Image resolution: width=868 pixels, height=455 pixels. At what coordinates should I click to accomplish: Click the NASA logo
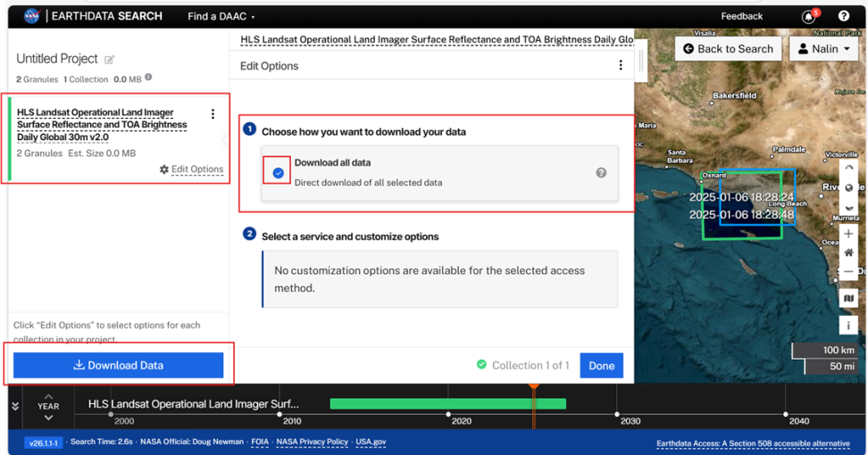pos(31,16)
